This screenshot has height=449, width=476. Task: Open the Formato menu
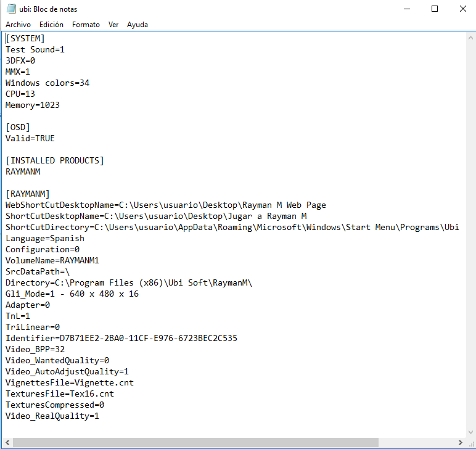[x=86, y=25]
